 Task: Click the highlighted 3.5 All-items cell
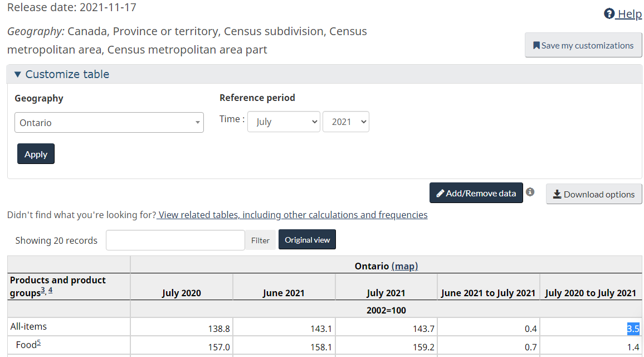coord(633,329)
